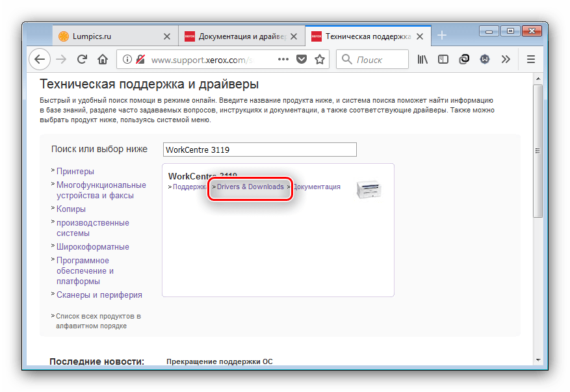Open page actions three-dot menu
570x392 pixels.
click(283, 59)
